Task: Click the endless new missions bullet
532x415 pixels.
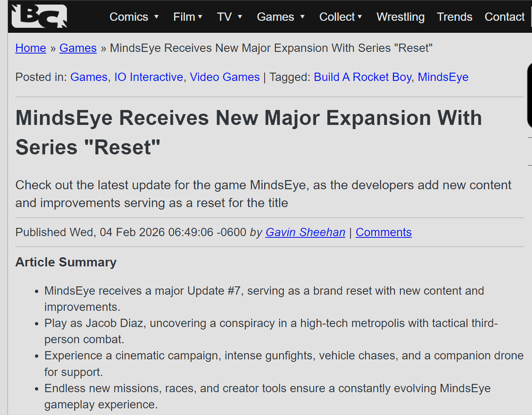Action: coord(268,396)
